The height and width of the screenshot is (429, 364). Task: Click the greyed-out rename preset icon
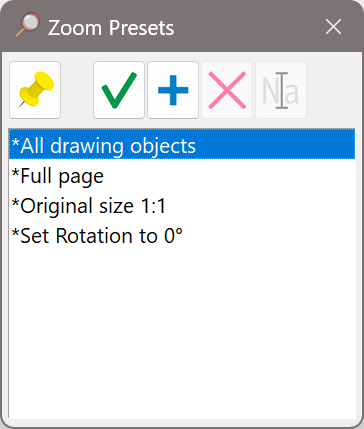281,90
